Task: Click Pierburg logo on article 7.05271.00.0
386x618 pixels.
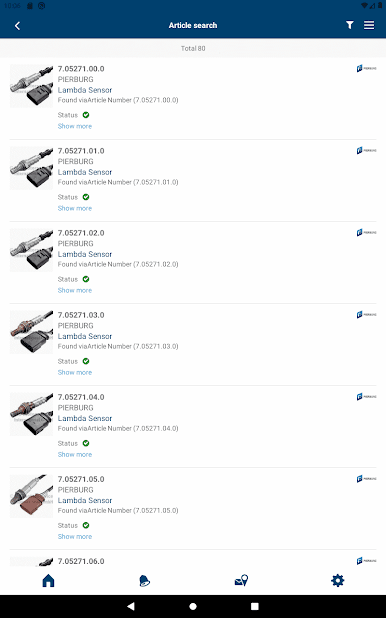Action: coord(366,69)
